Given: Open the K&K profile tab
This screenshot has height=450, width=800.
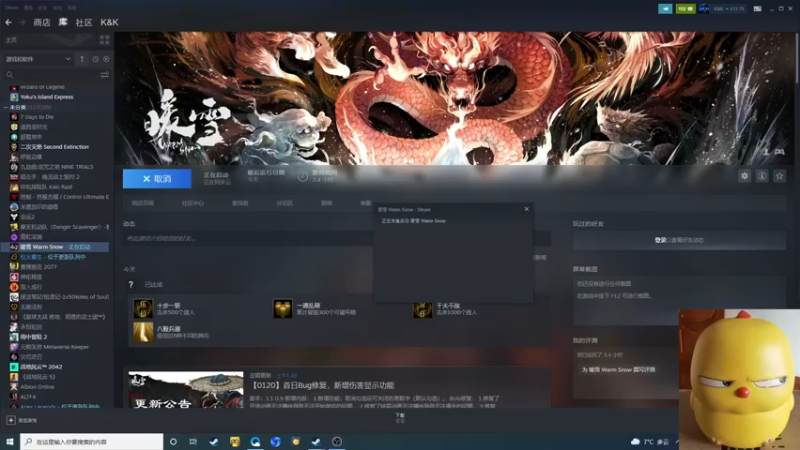Looking at the screenshot, I should (109, 22).
